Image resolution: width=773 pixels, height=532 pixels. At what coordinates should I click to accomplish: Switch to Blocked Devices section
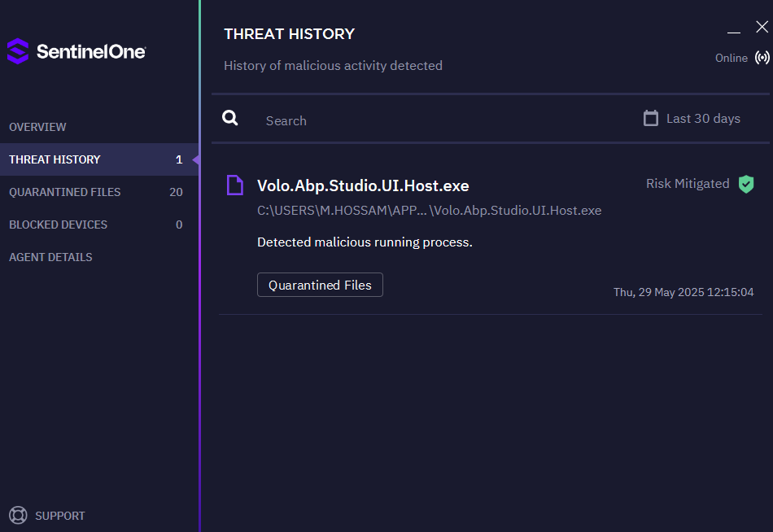[59, 225]
